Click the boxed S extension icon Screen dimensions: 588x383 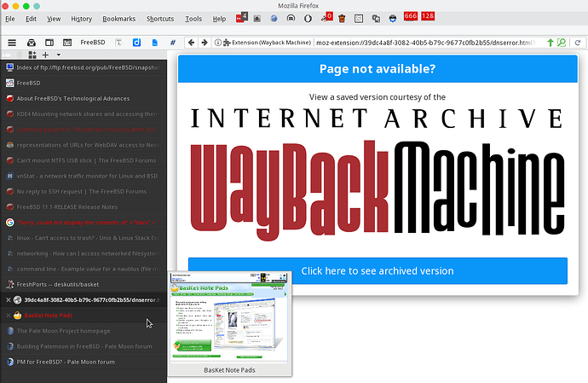tap(359, 19)
